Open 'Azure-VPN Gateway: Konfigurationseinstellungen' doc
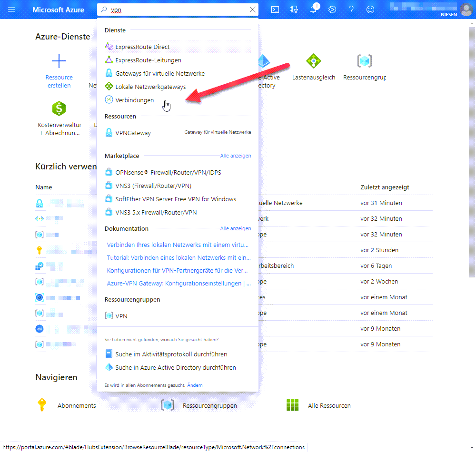 (x=178, y=283)
